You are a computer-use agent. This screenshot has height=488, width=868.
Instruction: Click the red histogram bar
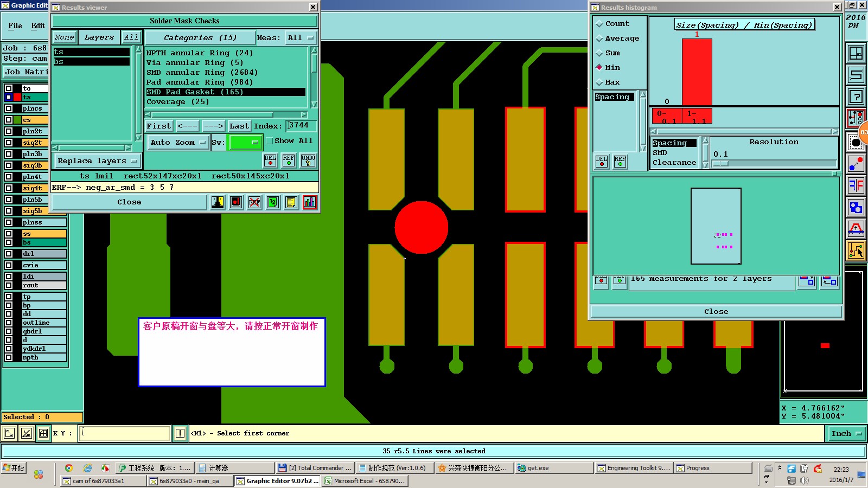697,72
